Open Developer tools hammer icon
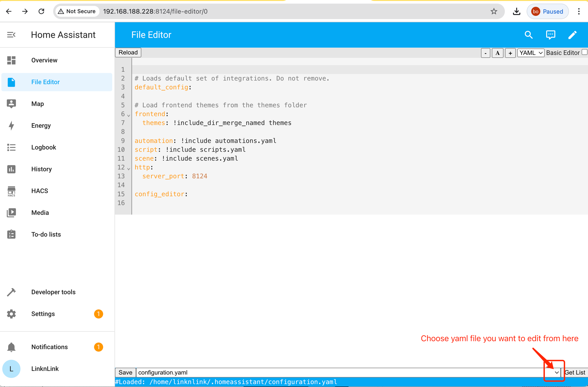 pyautogui.click(x=11, y=292)
